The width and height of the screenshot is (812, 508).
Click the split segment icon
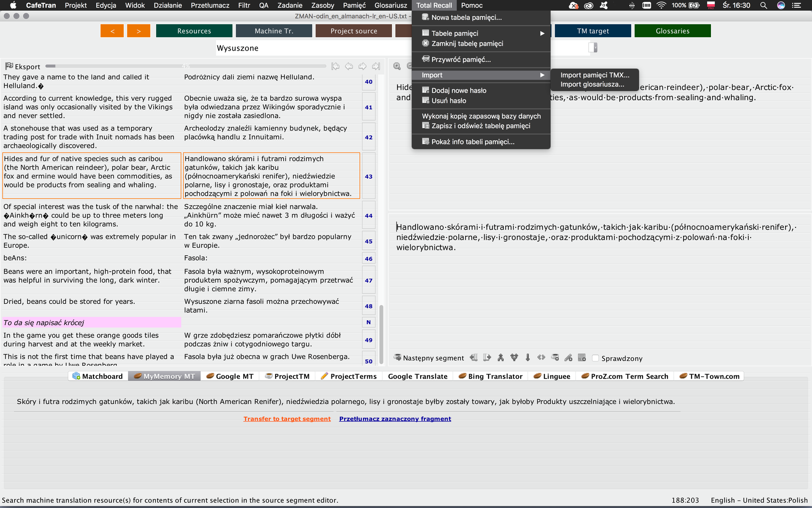click(x=514, y=358)
